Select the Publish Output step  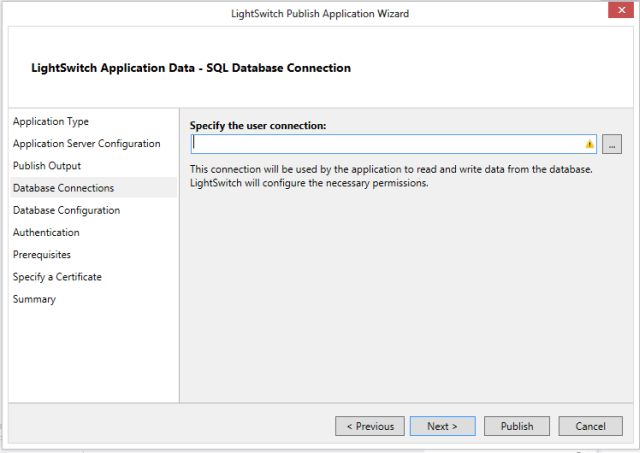pos(47,165)
